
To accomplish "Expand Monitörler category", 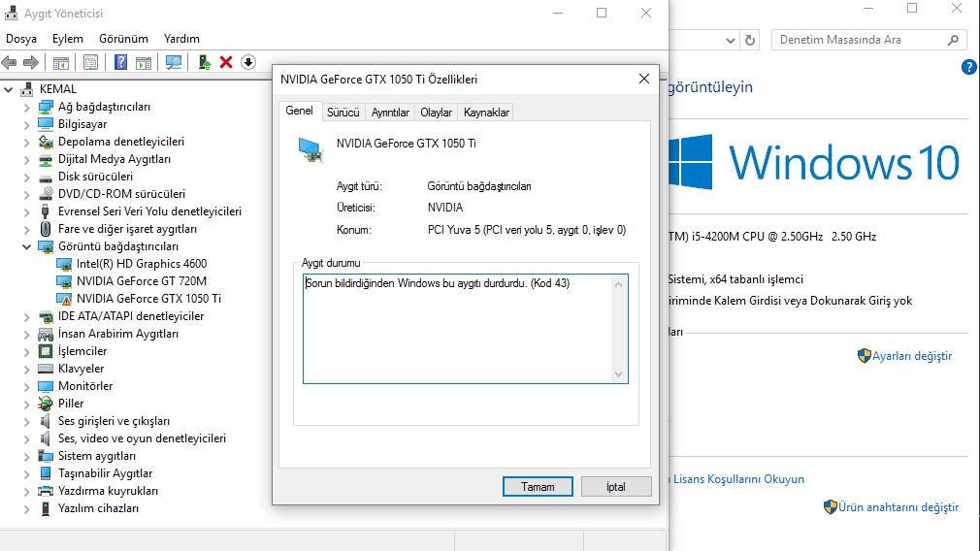I will tap(26, 387).
